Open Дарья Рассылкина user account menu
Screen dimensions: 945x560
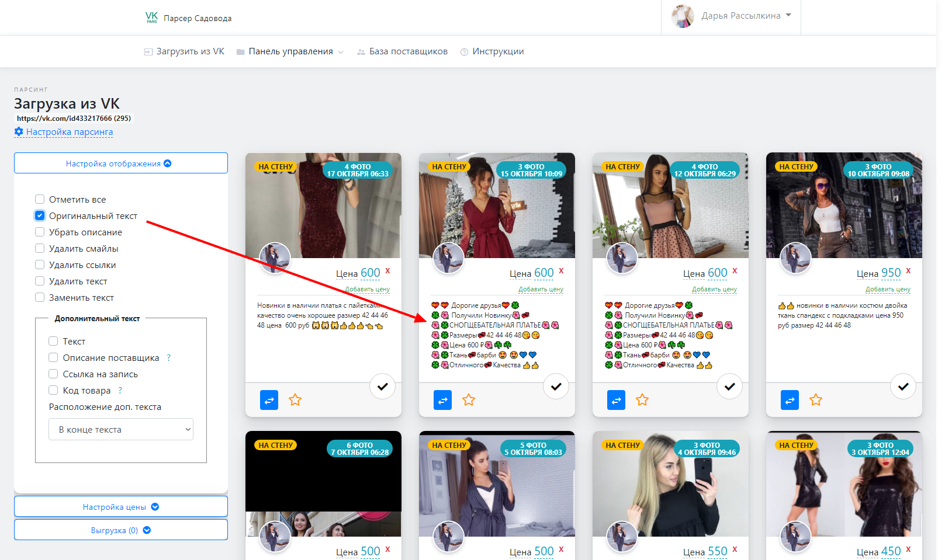click(732, 16)
